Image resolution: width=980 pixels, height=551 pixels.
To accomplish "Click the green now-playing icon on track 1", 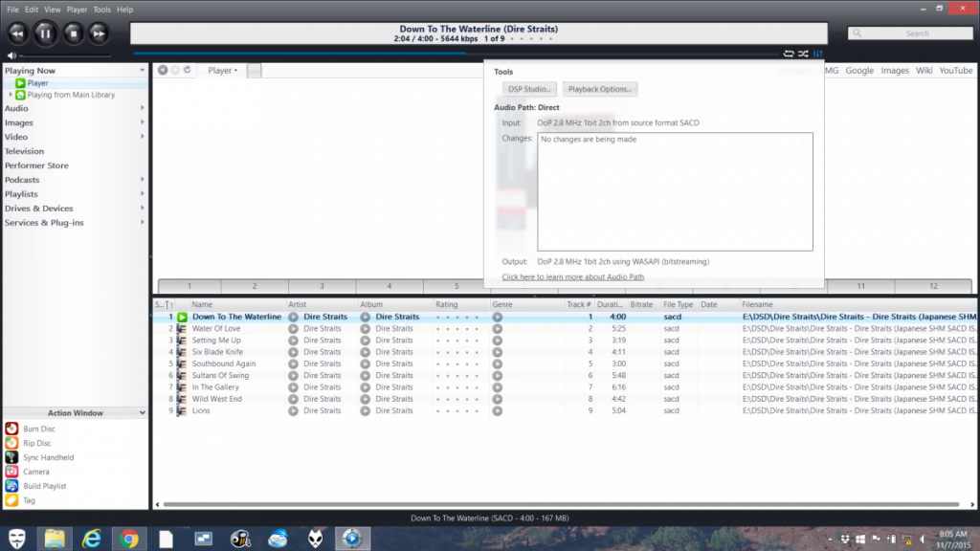I will click(x=182, y=318).
